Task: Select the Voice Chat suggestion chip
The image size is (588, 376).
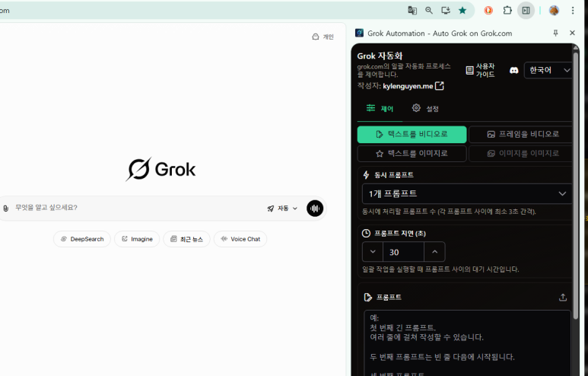Action: 240,239
